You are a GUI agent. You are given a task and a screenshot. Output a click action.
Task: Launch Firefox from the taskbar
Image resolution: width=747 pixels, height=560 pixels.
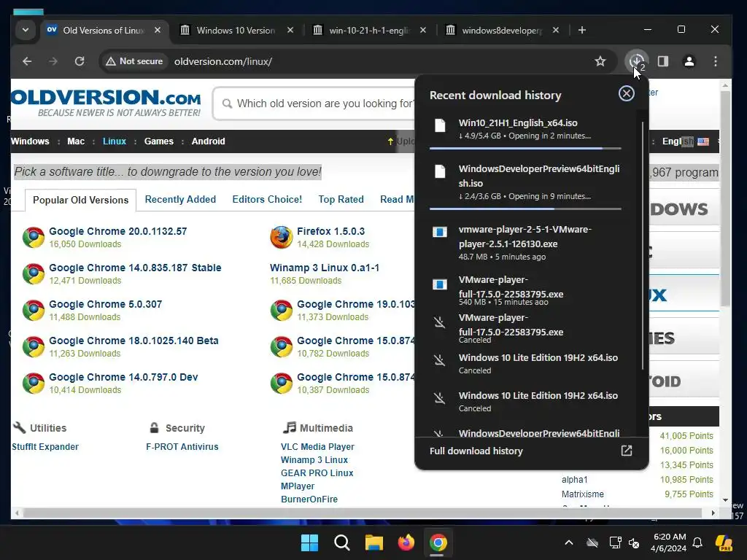[406, 542]
